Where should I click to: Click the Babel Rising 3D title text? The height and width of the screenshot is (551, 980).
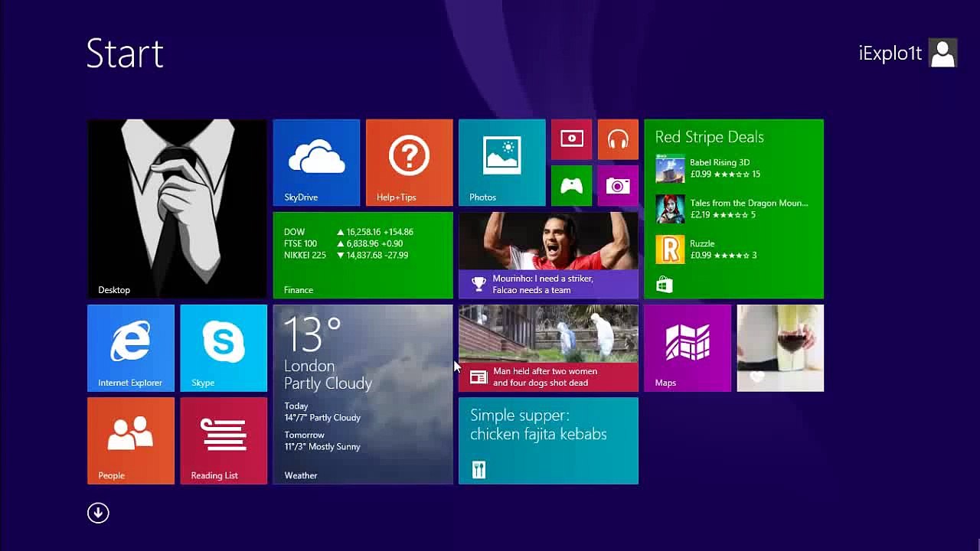(720, 162)
